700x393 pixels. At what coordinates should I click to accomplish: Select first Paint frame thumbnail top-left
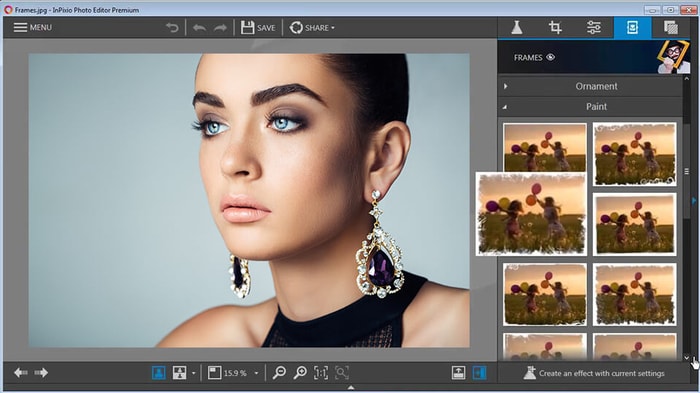pos(545,147)
